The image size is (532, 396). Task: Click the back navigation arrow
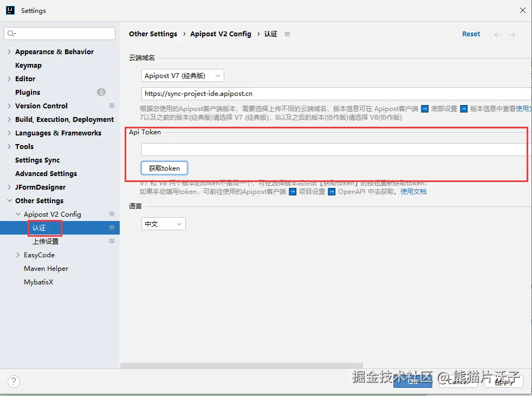pyautogui.click(x=498, y=35)
